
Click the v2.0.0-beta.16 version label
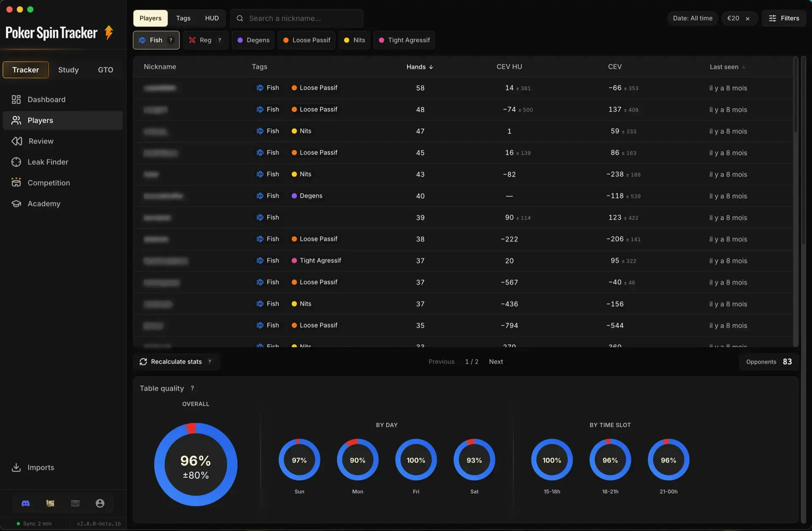99,524
